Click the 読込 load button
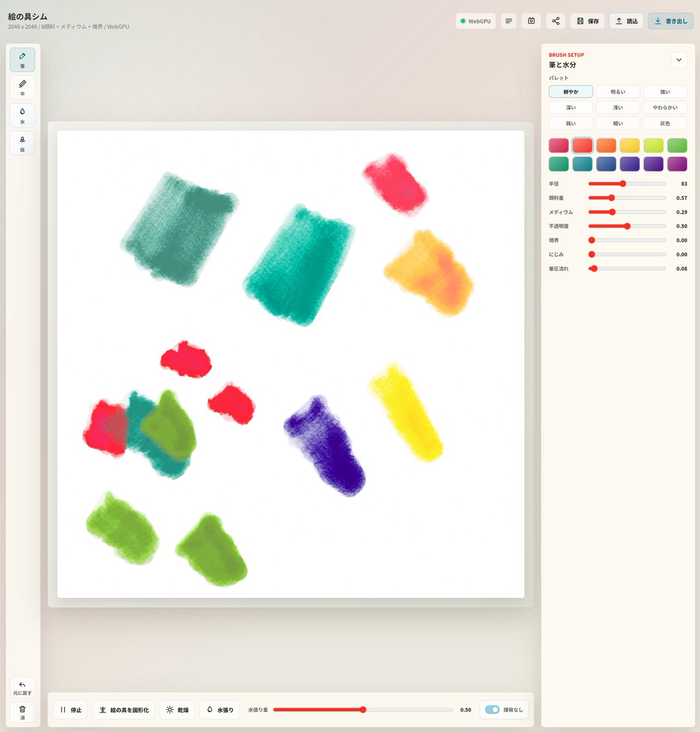This screenshot has width=700, height=732. coord(626,21)
